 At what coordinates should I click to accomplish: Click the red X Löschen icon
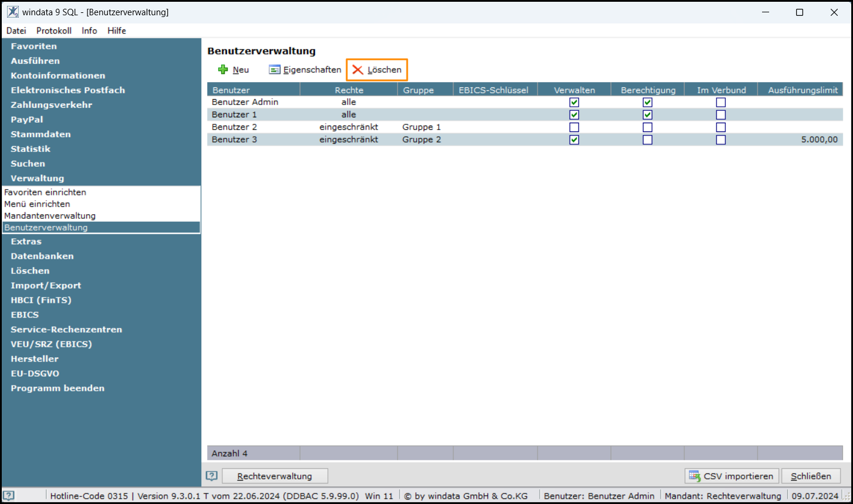coord(357,70)
